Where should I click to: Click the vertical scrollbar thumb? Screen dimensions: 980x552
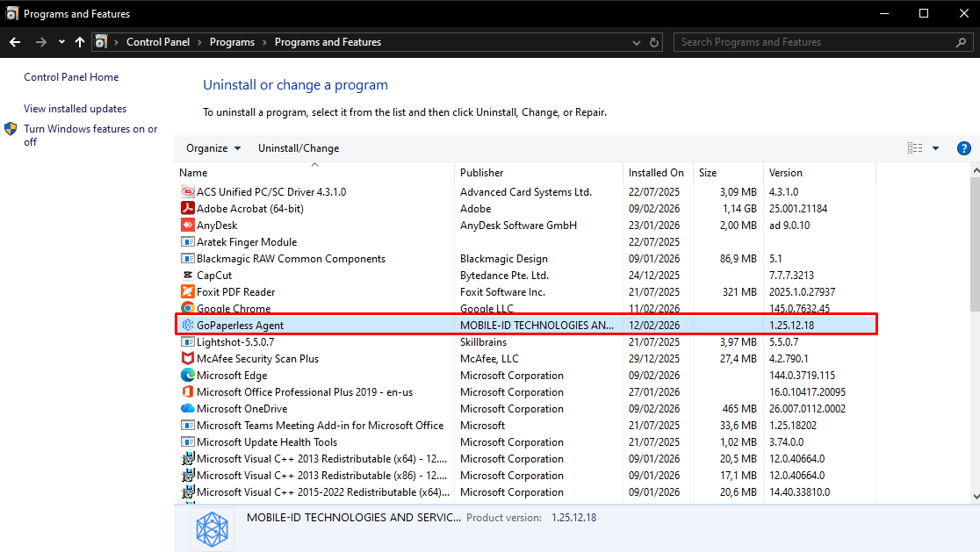pyautogui.click(x=975, y=244)
